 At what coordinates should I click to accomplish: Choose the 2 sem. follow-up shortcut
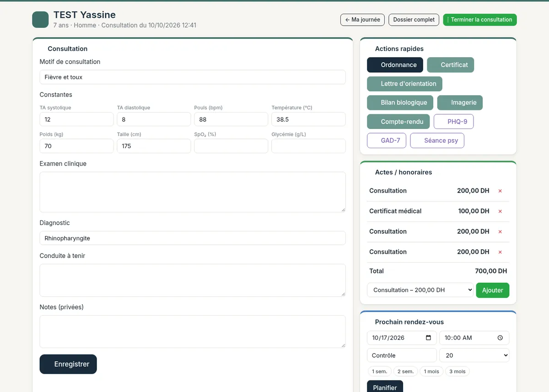pos(406,371)
